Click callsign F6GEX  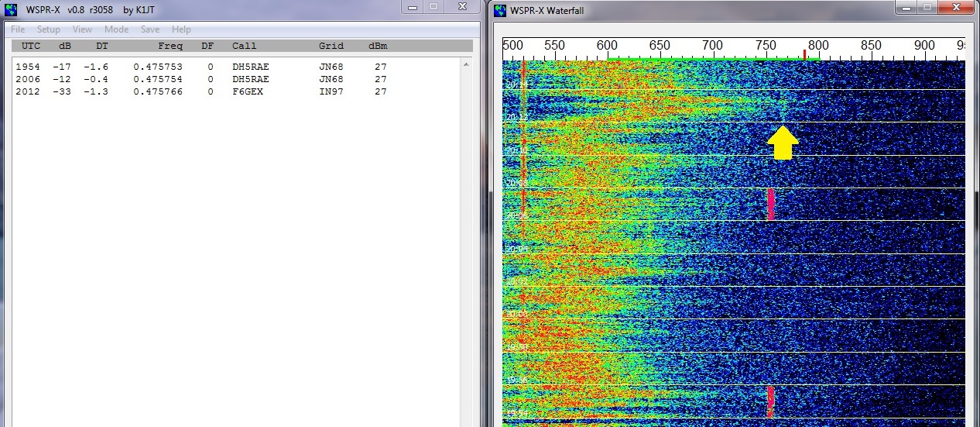248,91
